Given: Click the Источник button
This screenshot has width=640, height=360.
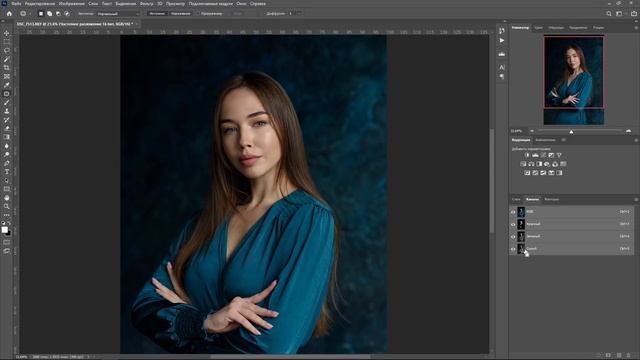Looking at the screenshot, I should click(157, 13).
